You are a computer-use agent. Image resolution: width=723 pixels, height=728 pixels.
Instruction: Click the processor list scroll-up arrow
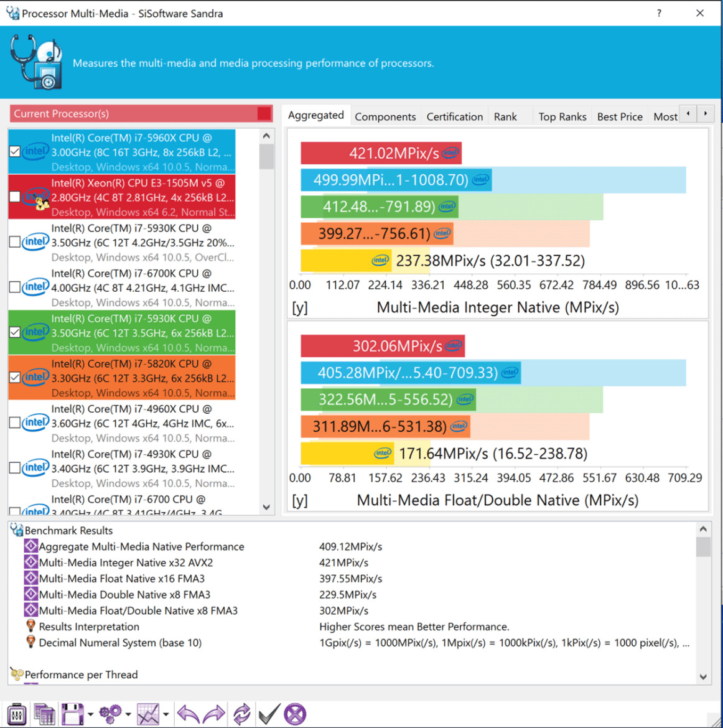[x=266, y=136]
